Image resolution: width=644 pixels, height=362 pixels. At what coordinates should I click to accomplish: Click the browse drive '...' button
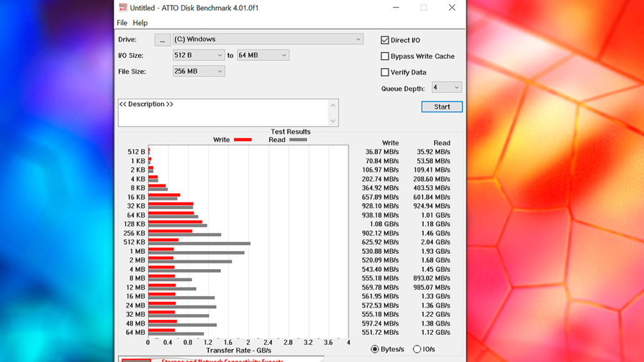click(x=162, y=39)
